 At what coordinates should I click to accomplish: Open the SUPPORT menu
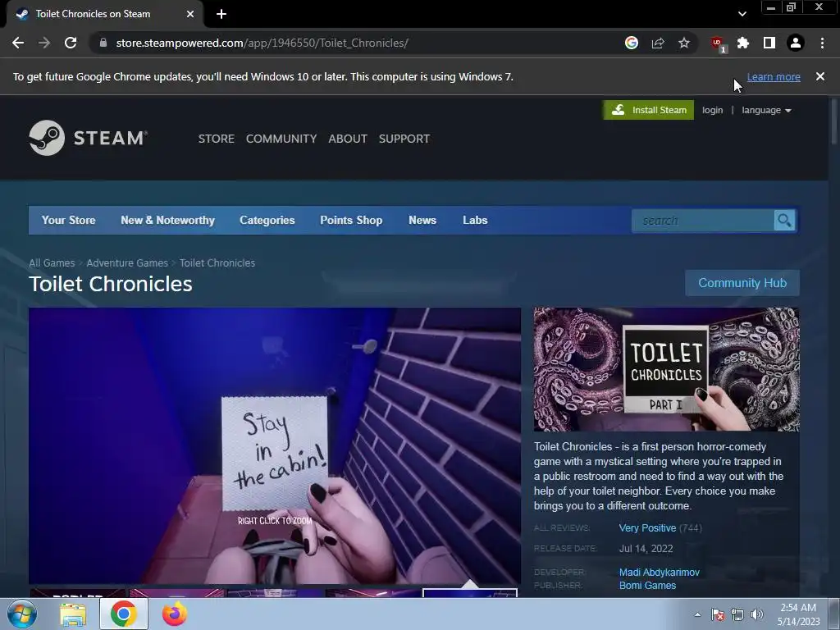pos(404,139)
